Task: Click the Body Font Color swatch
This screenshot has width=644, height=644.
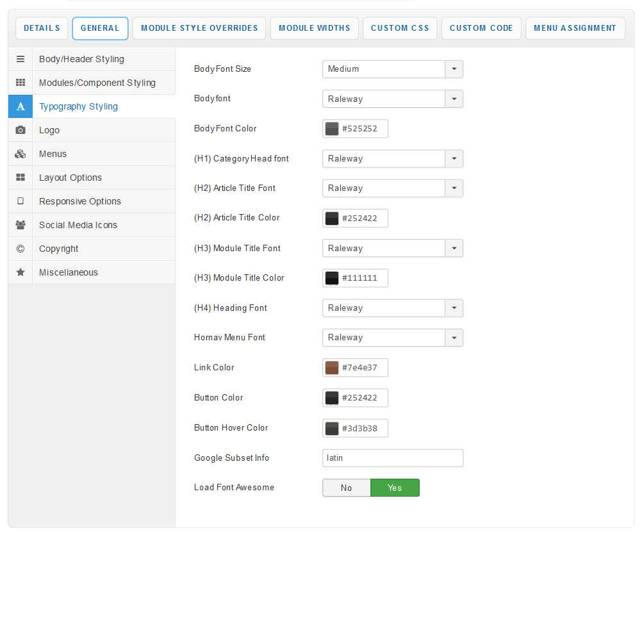Action: (x=332, y=129)
